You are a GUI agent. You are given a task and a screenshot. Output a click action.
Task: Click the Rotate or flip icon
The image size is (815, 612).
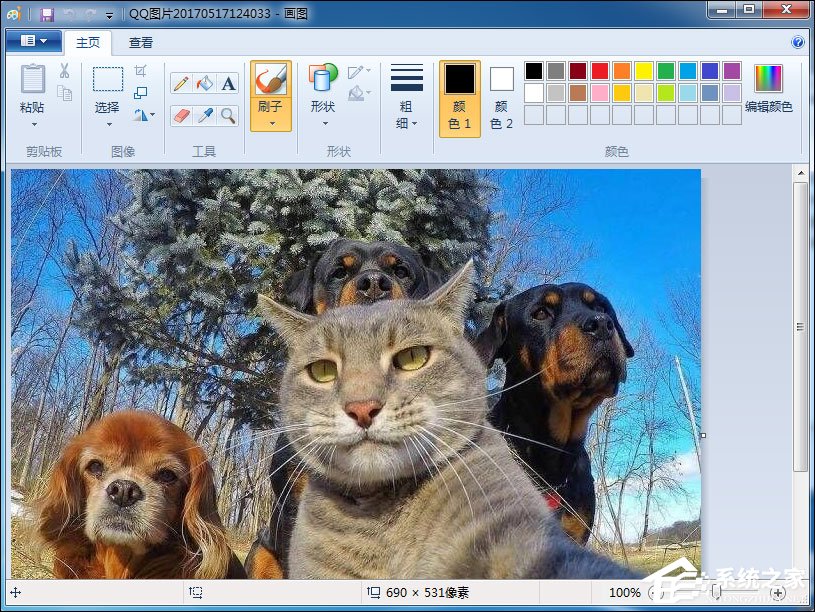[140, 115]
